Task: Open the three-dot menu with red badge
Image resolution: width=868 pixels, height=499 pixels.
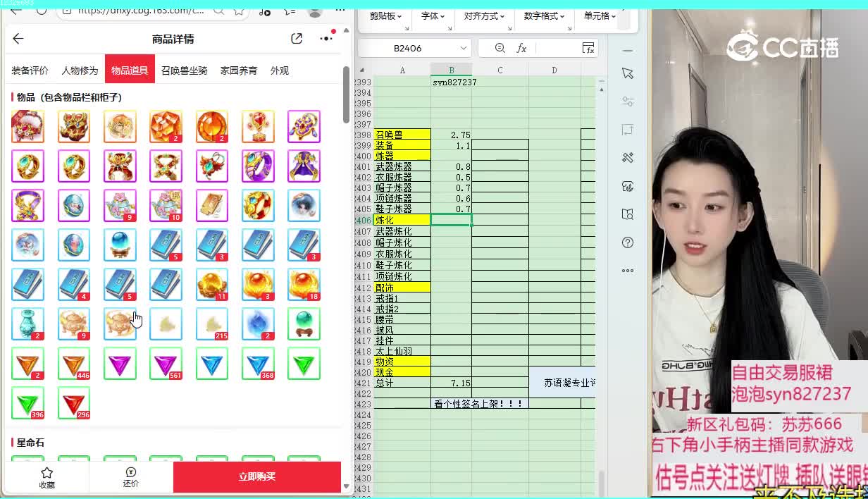Action: (326, 39)
